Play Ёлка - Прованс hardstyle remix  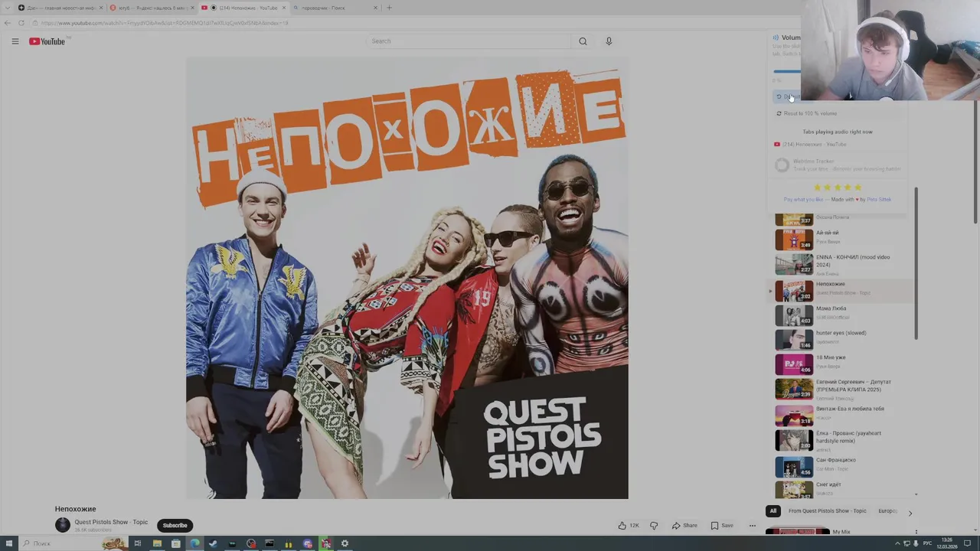842,439
